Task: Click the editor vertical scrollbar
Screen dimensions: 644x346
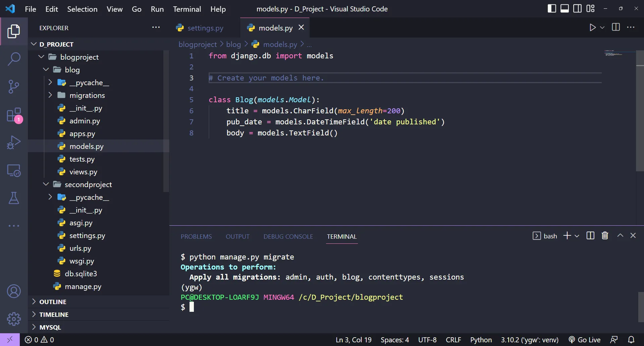Action: [x=640, y=111]
